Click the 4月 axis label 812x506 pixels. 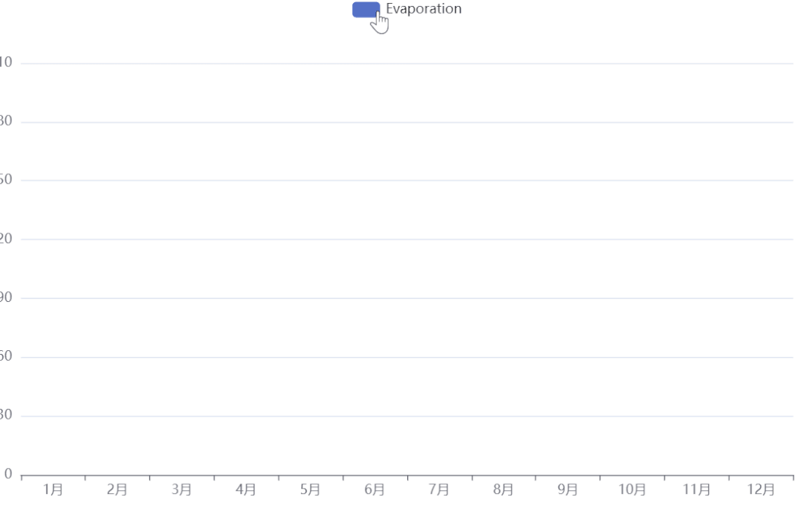pyautogui.click(x=246, y=489)
